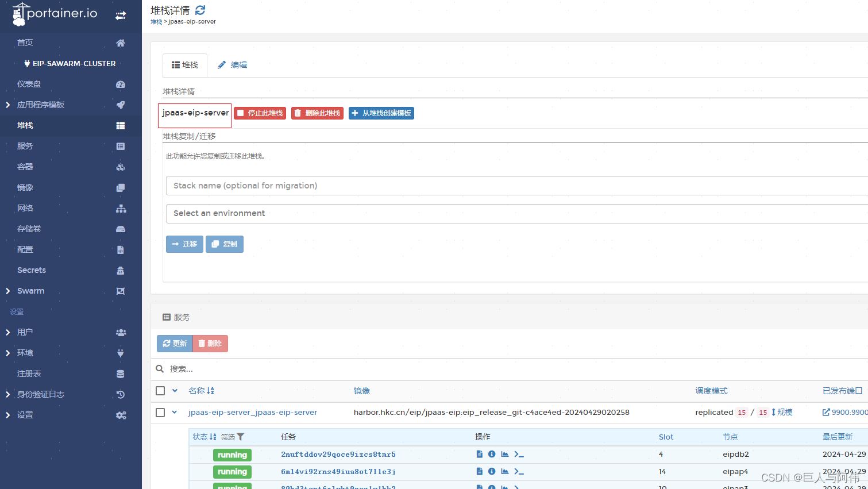This screenshot has width=868, height=489.
Task: Click the database icon beside 注册表
Action: tap(121, 374)
